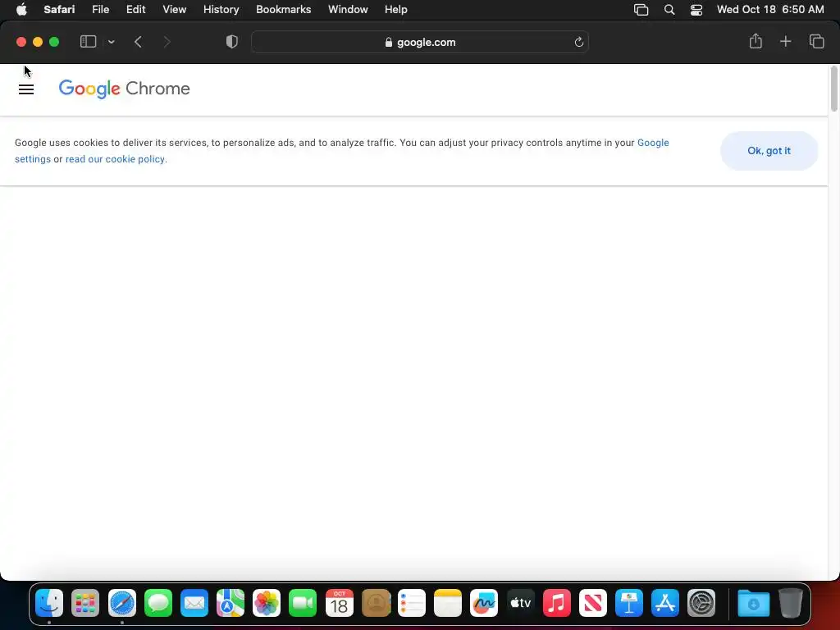The height and width of the screenshot is (630, 840).
Task: Show the tab overview
Action: 816,41
